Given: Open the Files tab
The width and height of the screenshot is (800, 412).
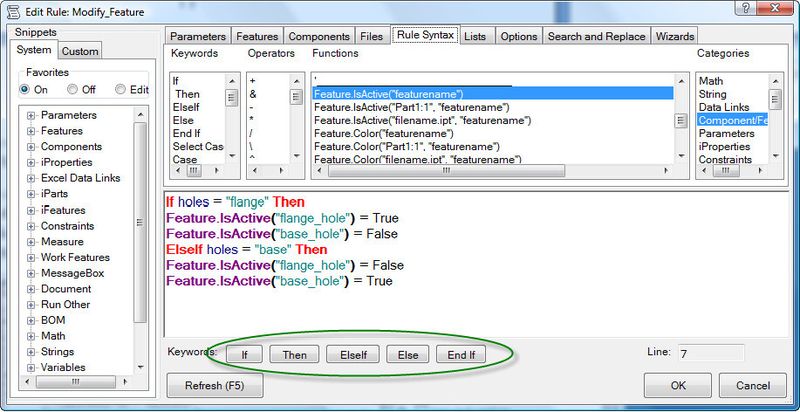Looking at the screenshot, I should tap(371, 36).
